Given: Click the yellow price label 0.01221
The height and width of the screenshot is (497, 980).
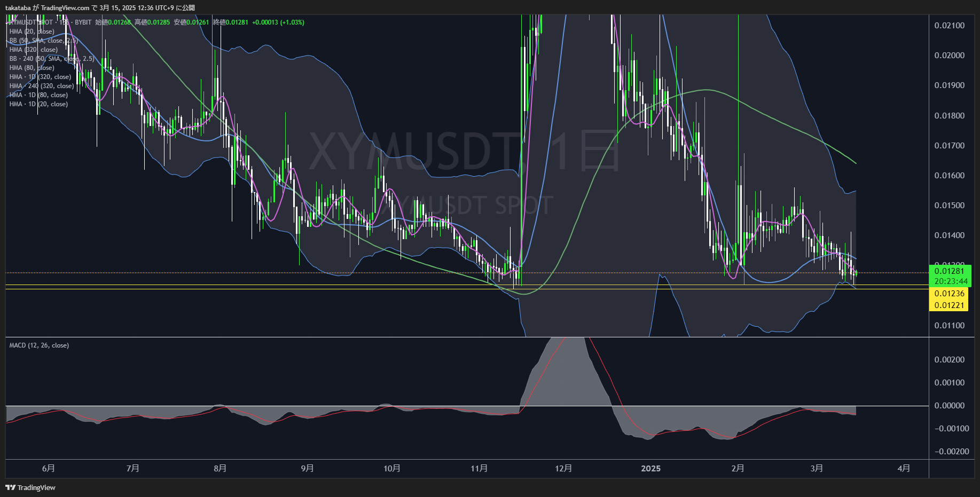Looking at the screenshot, I should 950,305.
